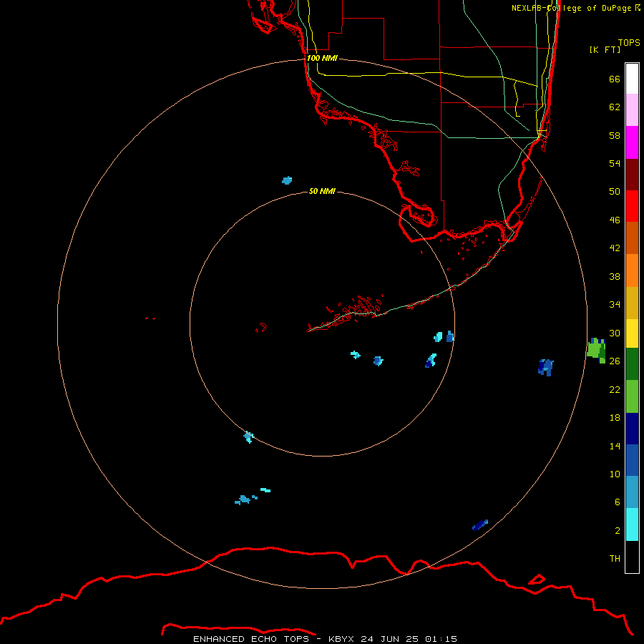Viewport: 644px width, 644px height.
Task: Select the bright yellow legend swatch
Action: pyautogui.click(x=632, y=333)
